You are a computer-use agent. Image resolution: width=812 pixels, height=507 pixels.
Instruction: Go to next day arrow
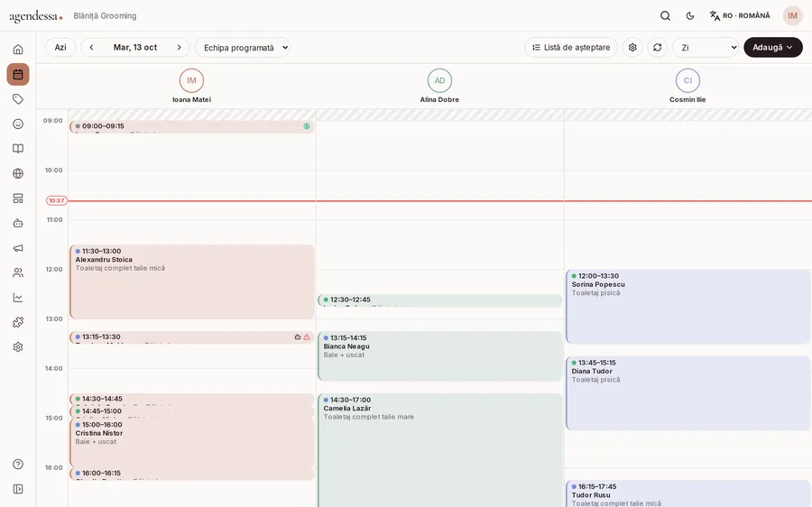point(180,47)
